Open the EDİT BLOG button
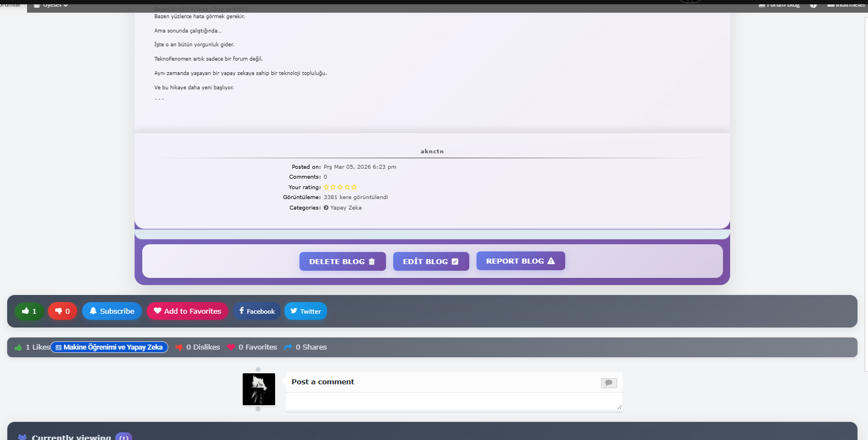The image size is (868, 440). pos(431,261)
